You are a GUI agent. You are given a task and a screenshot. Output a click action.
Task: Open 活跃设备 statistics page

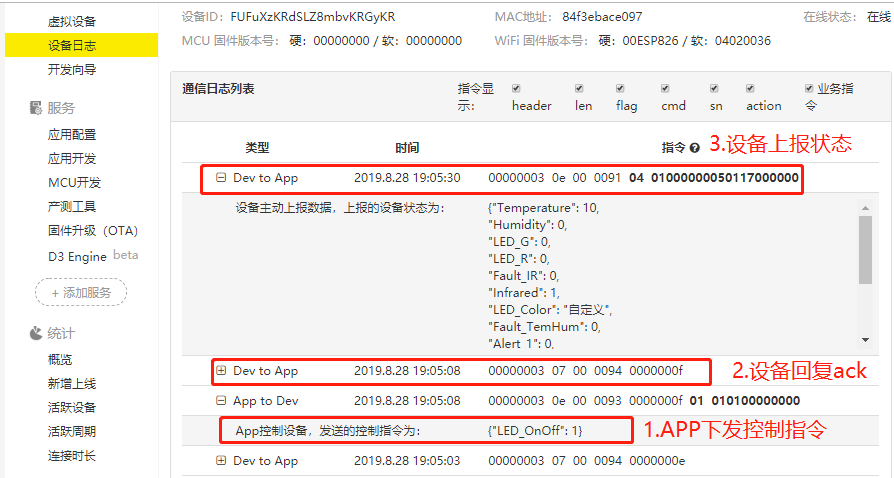coord(73,408)
